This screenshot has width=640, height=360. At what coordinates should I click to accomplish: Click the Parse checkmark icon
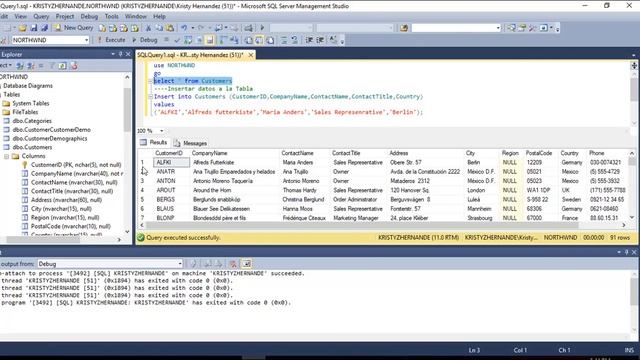[177, 40]
